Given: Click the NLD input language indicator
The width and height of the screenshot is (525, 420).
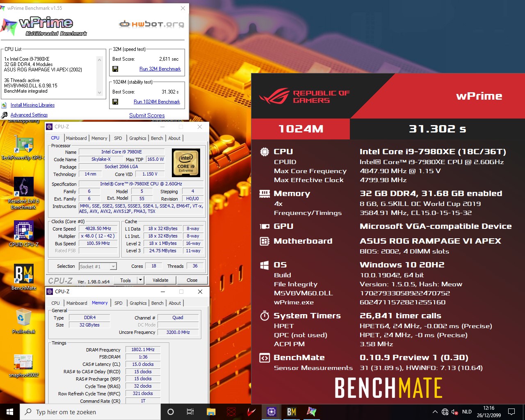Looking at the screenshot, I should coord(467,412).
